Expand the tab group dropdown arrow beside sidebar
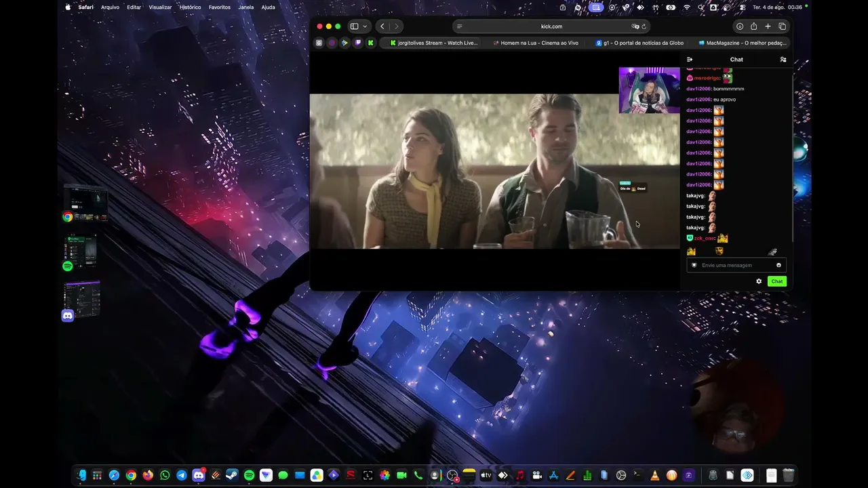This screenshot has height=488, width=868. 365,26
